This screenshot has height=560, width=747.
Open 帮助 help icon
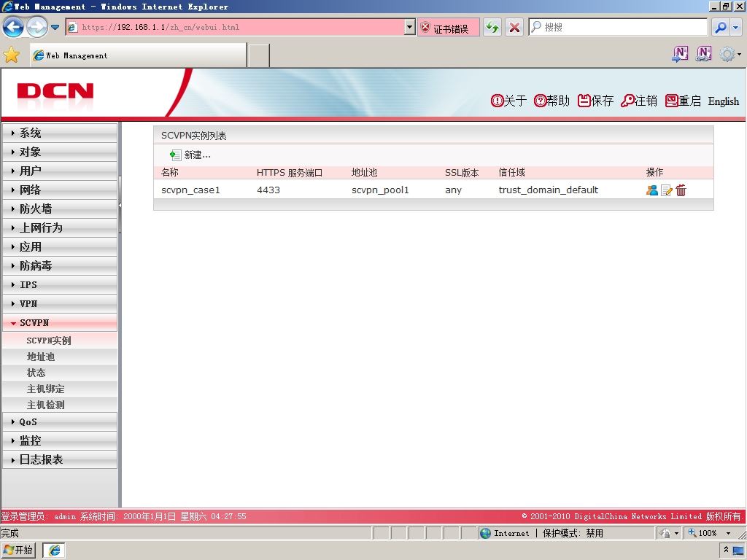540,101
